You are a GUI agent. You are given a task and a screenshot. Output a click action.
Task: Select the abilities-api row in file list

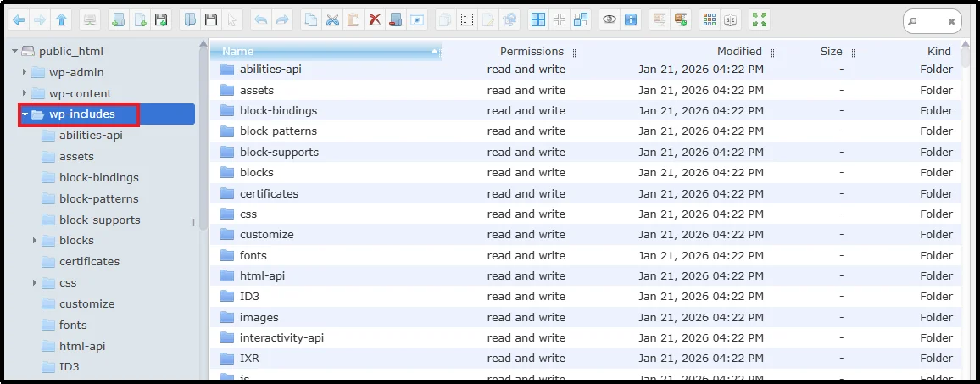pos(587,69)
